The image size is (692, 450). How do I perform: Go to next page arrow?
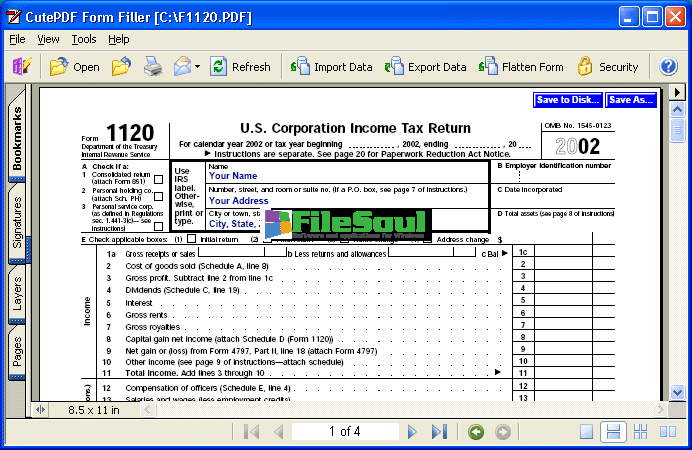[x=412, y=431]
